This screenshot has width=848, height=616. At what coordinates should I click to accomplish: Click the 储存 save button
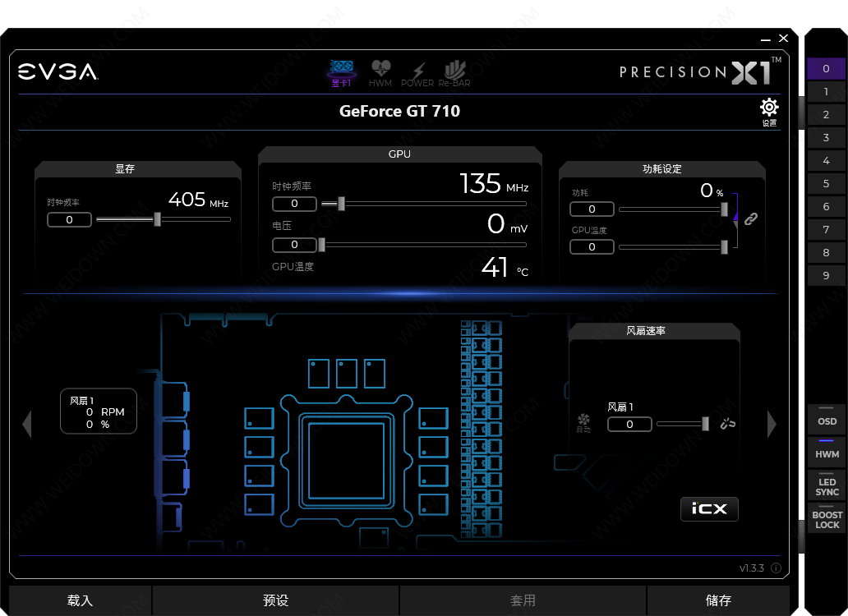[x=718, y=600]
